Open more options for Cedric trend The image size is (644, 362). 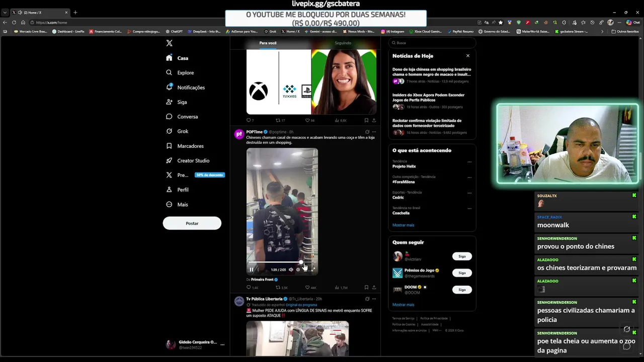point(469,193)
